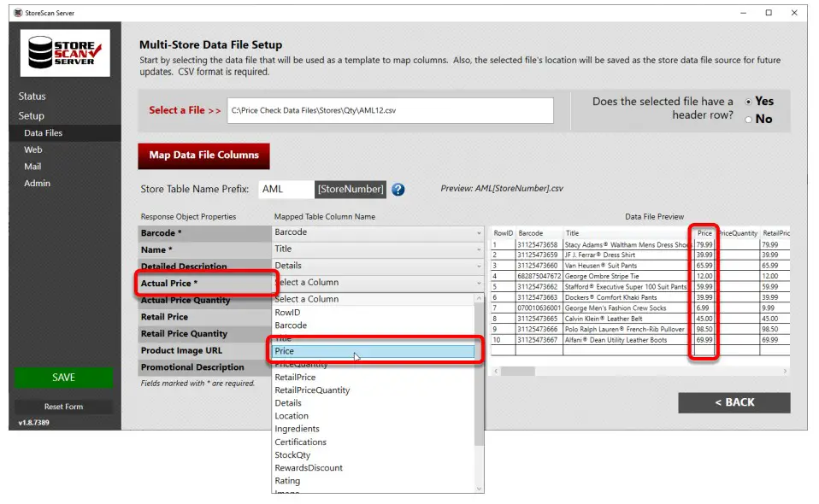This screenshot has width=819, height=504.
Task: Click the help question mark icon
Action: [398, 190]
